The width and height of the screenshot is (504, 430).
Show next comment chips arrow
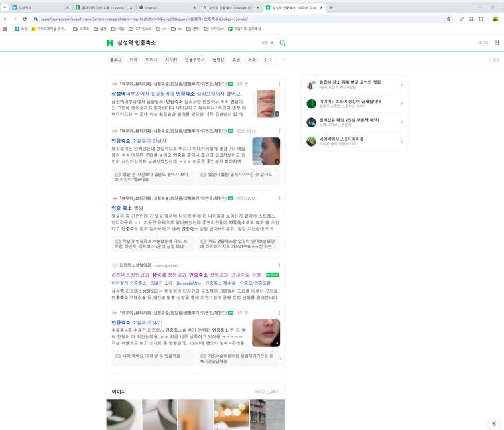click(280, 358)
